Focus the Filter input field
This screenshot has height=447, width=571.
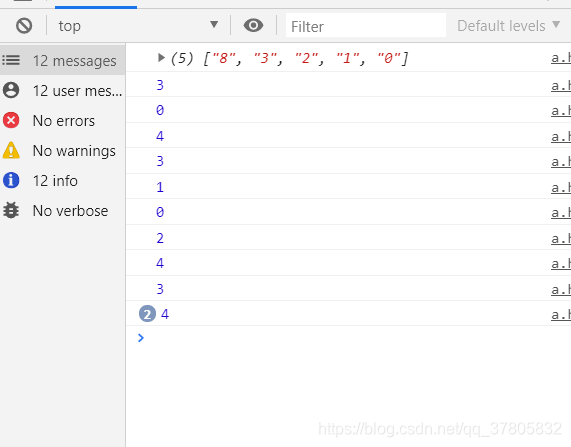(366, 26)
